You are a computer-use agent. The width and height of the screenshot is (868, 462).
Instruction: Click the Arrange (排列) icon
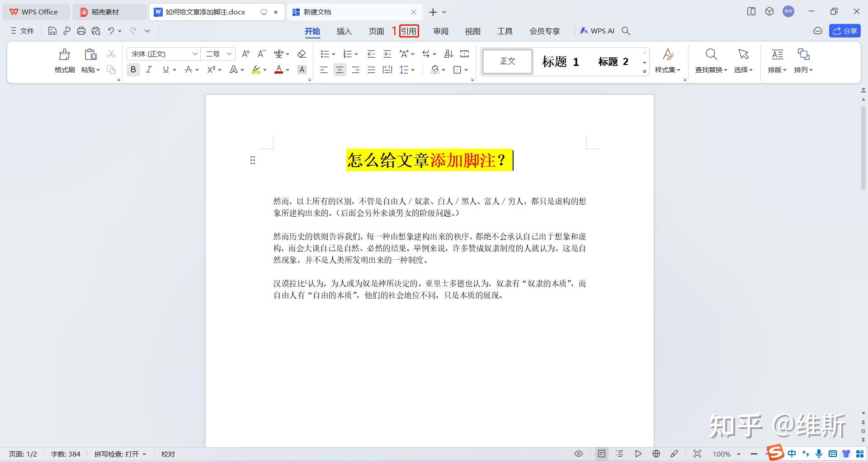(803, 55)
